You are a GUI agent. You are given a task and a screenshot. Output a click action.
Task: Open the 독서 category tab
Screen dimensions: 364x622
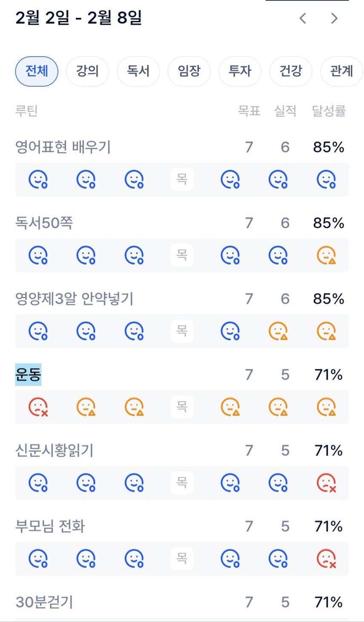138,71
